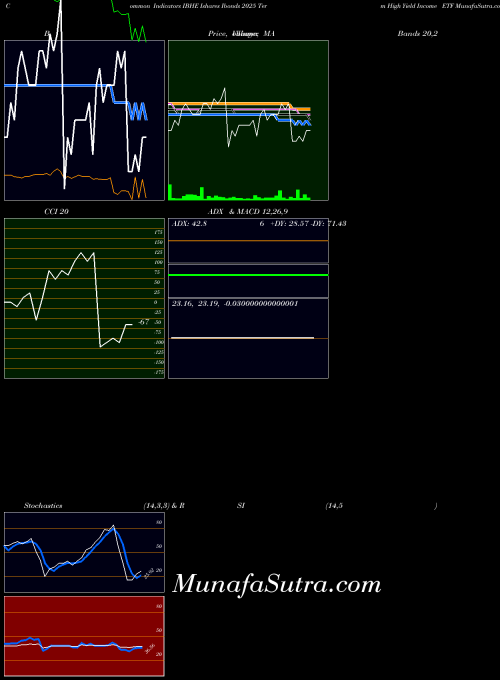Click the 'SI' heading label

tap(241, 506)
